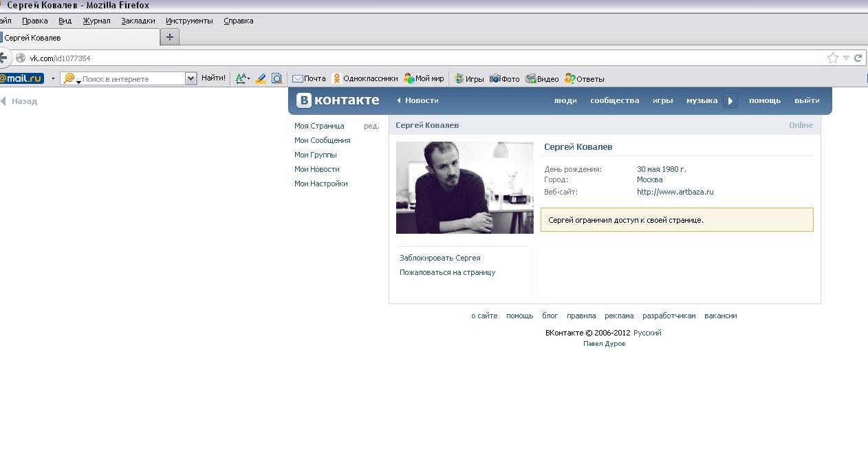The image size is (868, 451).
Task: Click the browser back arrow button
Action: [3, 58]
